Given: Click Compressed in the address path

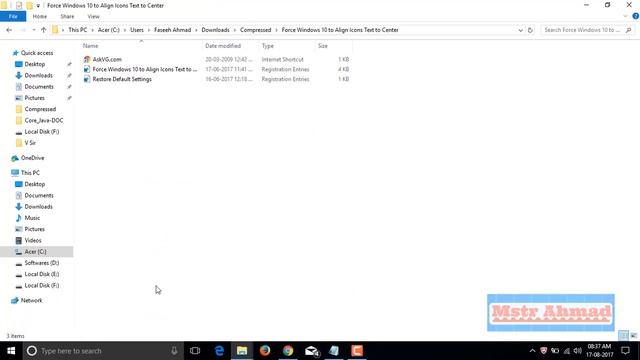Looking at the screenshot, I should [x=256, y=30].
